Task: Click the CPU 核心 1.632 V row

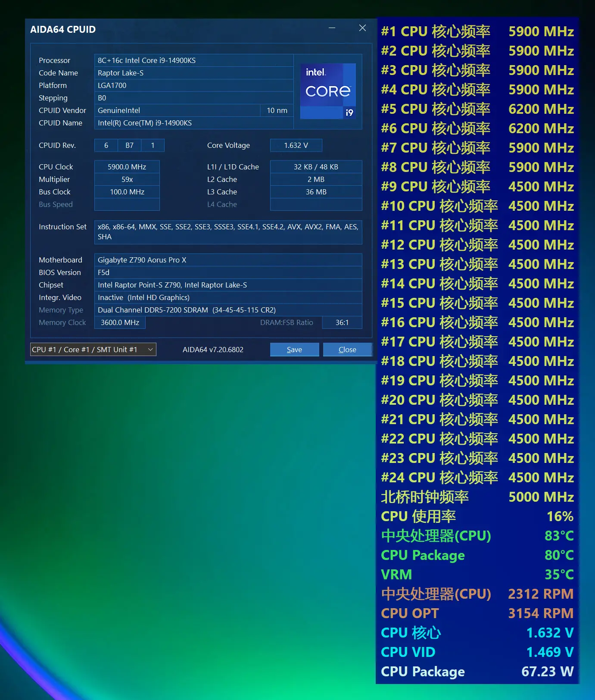Action: coord(477,633)
